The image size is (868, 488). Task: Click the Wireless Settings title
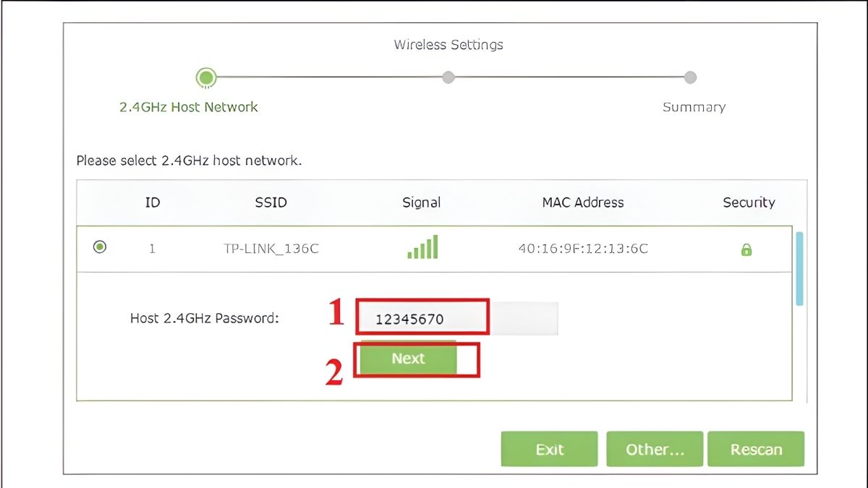click(x=447, y=45)
